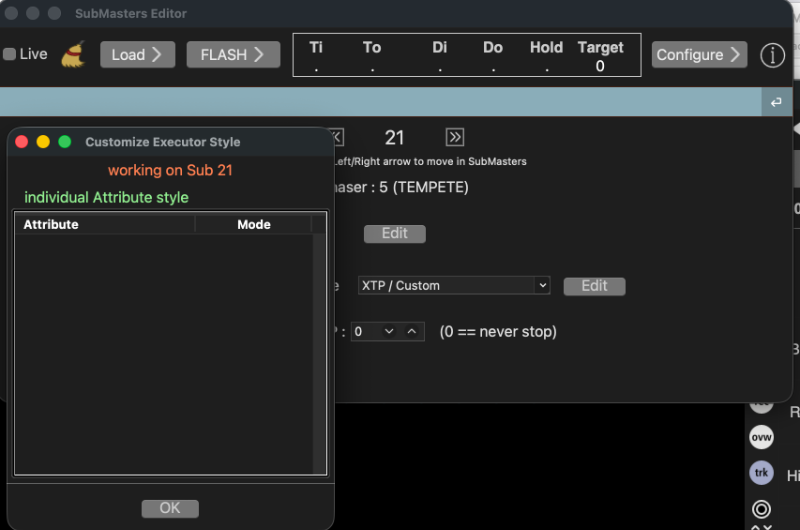
Task: Open the XTP / Custom dropdown
Action: pyautogui.click(x=454, y=285)
